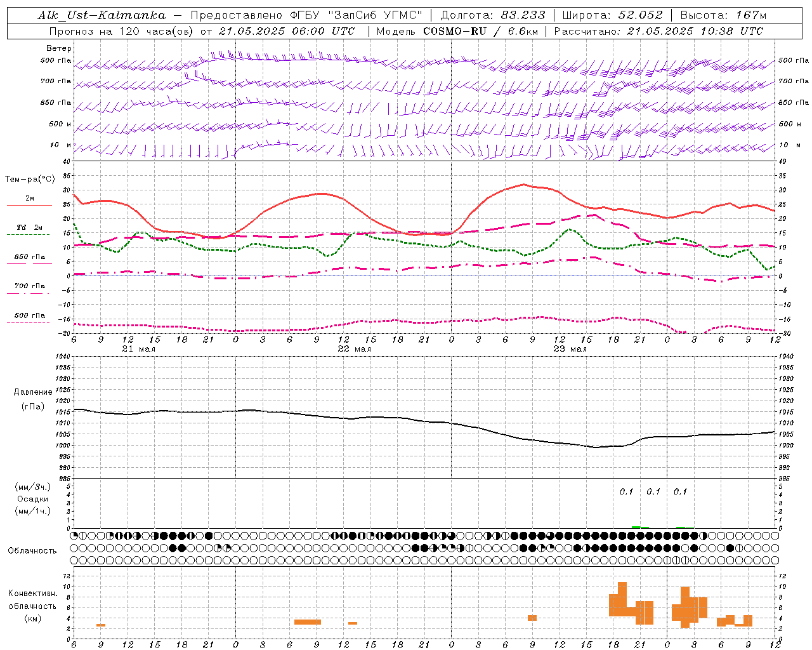Viewport: 812px width, 650px height.
Task: Click the 500 м wind level label on left
Action: (60, 124)
